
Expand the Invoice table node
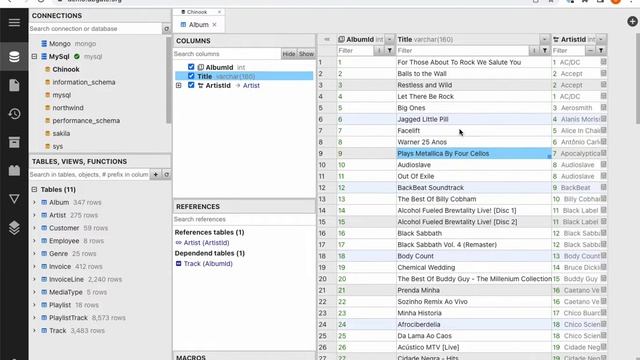[x=34, y=266]
